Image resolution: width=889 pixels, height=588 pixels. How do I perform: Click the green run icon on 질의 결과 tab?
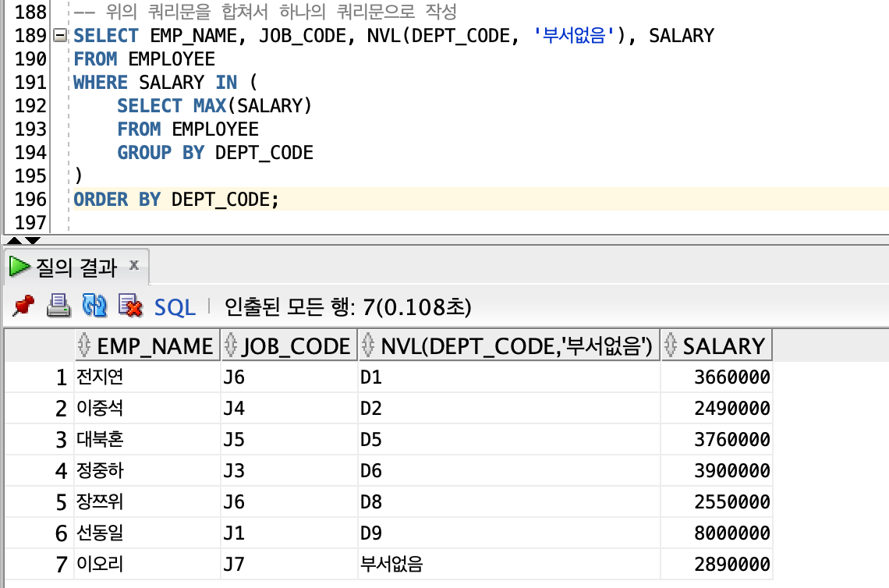point(19,267)
